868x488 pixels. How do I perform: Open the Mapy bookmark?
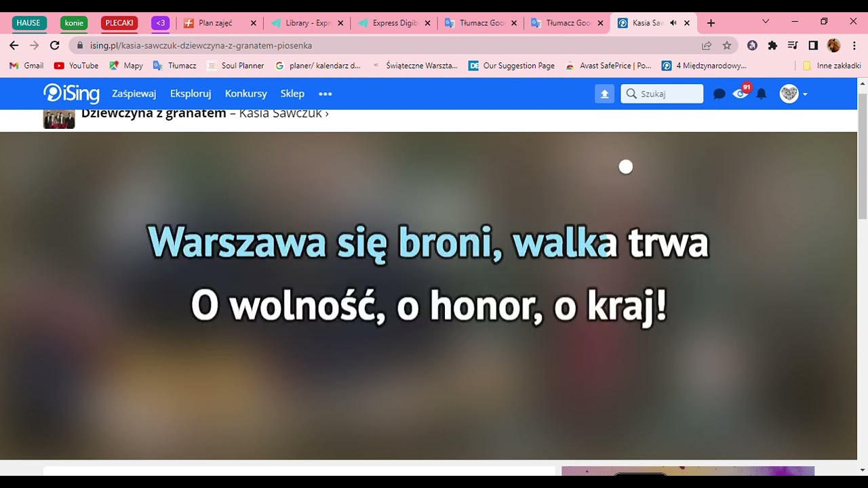126,66
